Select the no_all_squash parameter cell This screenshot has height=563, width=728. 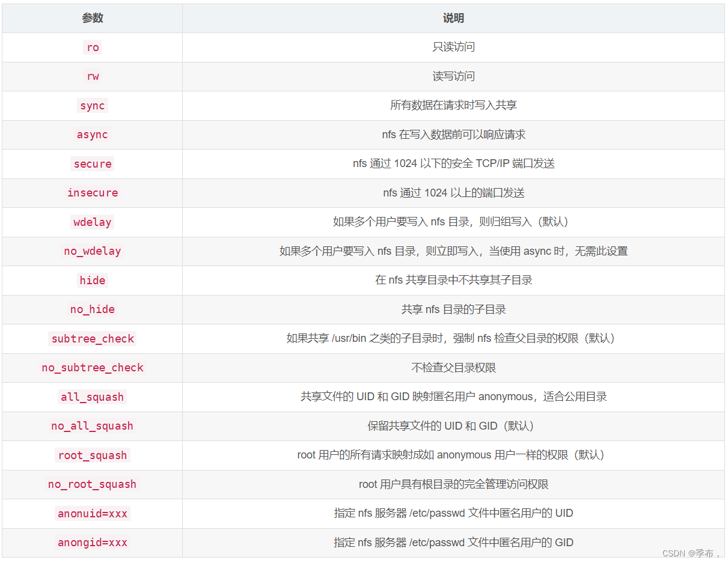click(x=93, y=426)
